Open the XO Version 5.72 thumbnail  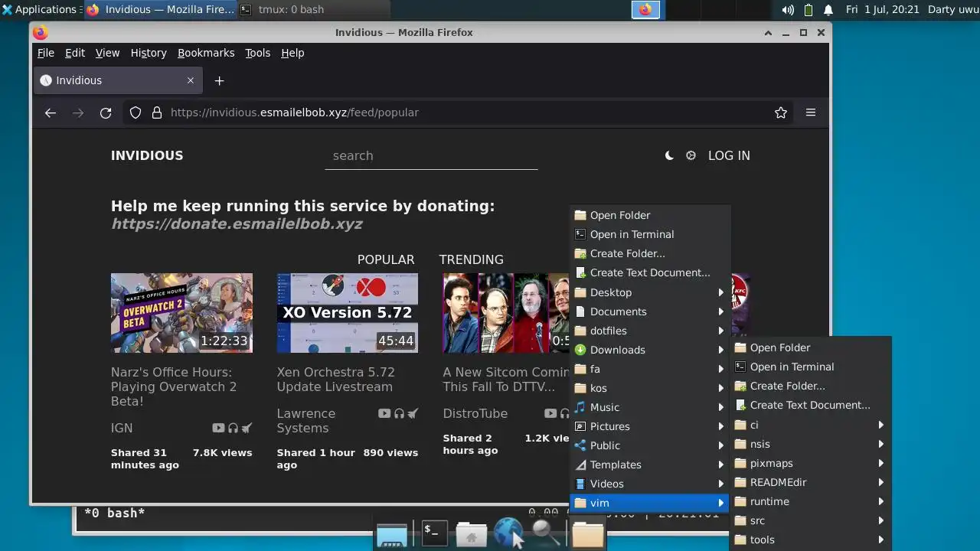(x=348, y=313)
